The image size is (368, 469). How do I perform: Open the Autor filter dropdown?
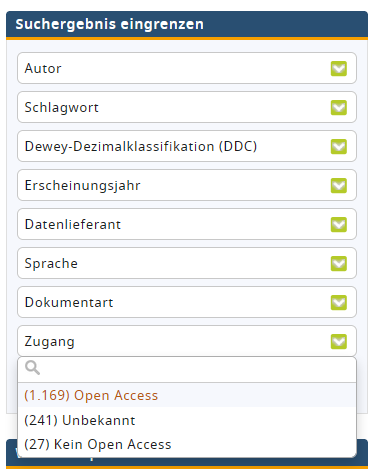coord(187,68)
